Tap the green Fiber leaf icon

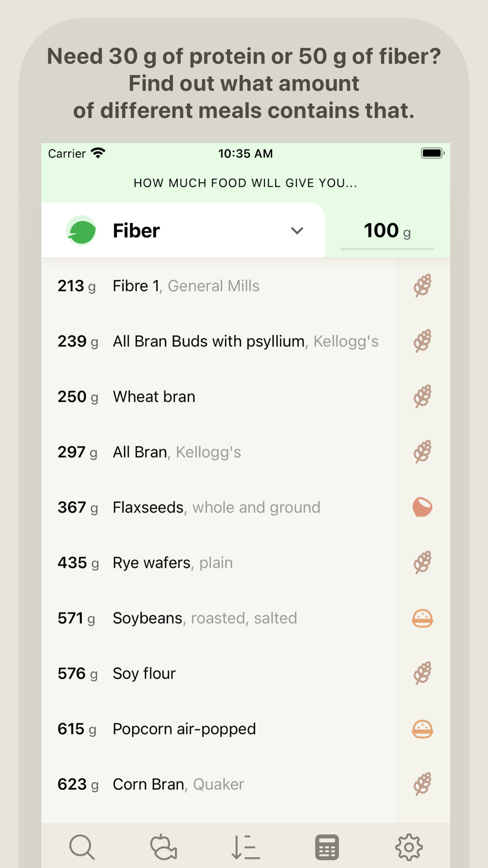tap(81, 230)
